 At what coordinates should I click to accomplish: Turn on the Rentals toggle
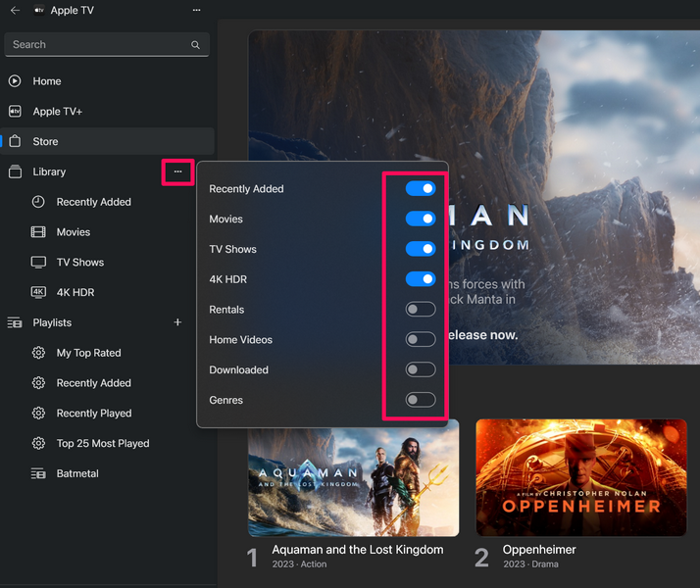click(x=421, y=310)
